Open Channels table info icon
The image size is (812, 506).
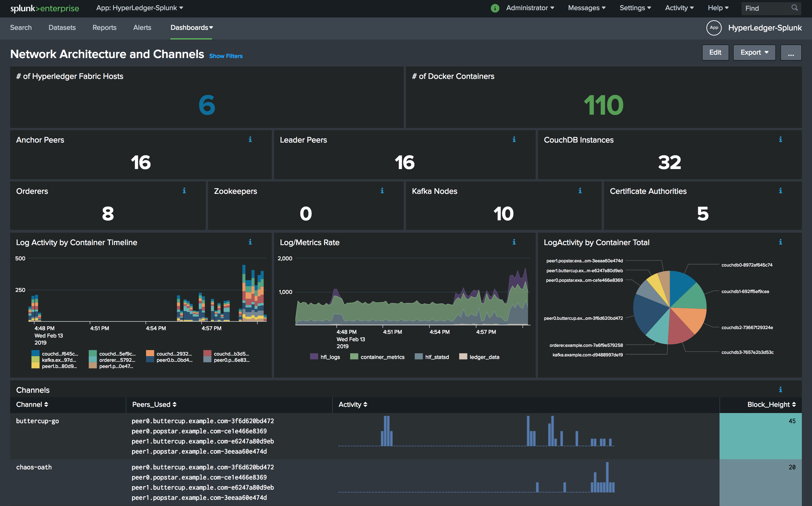click(x=780, y=389)
